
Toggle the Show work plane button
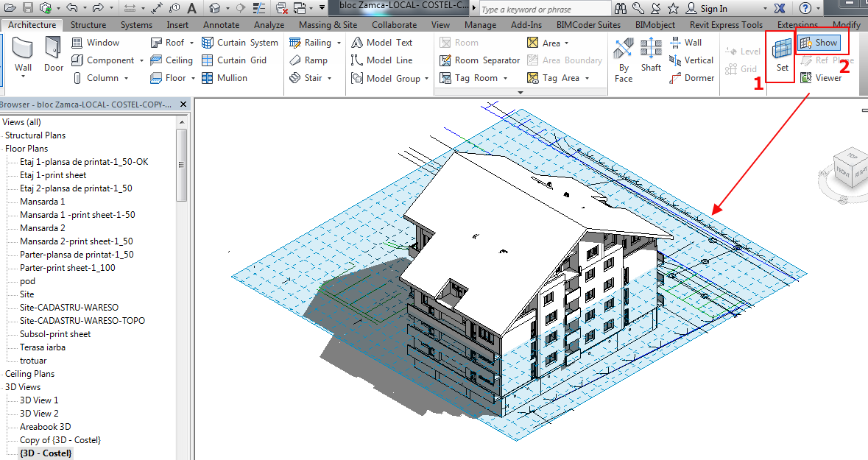click(819, 42)
